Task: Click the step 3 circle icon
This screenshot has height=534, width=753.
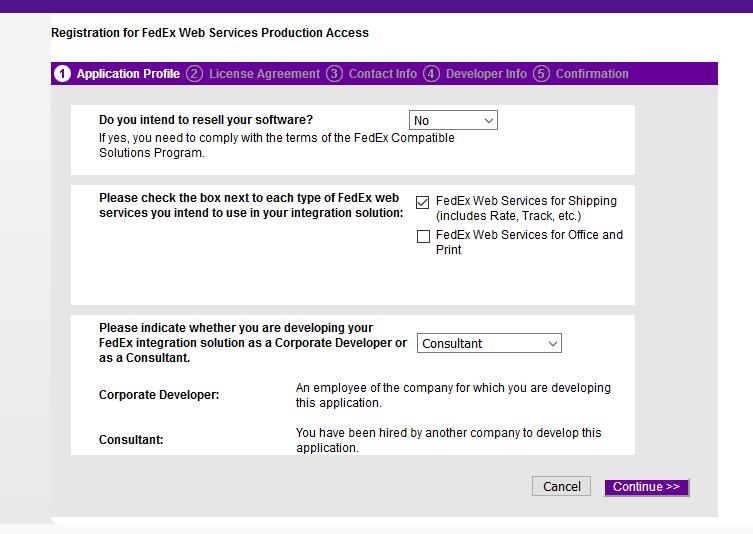Action: (x=334, y=74)
